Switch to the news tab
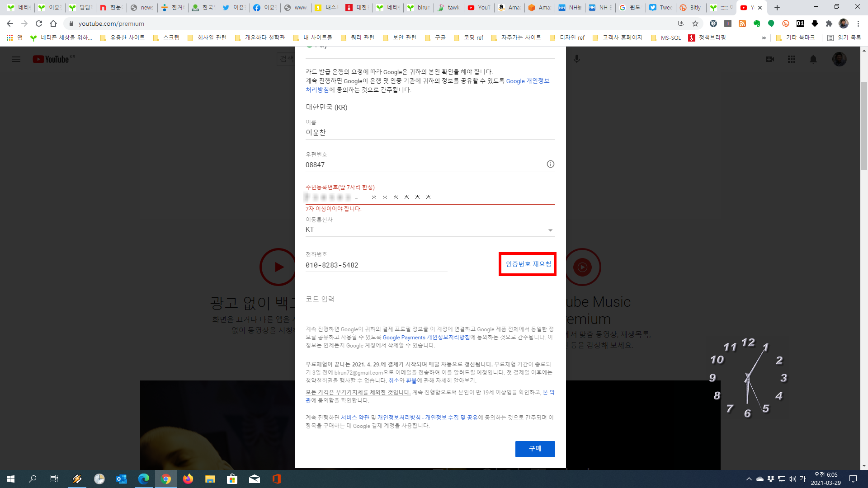 pyautogui.click(x=142, y=8)
